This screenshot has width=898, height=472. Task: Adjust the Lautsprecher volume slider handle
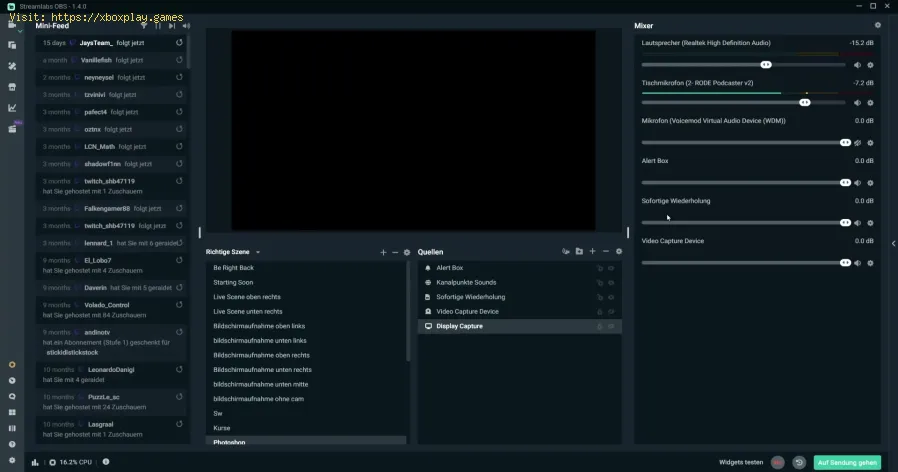tap(766, 65)
